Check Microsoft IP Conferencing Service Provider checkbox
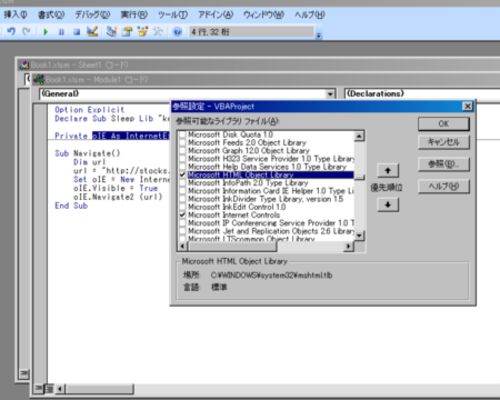The height and width of the screenshot is (400, 500). (183, 223)
